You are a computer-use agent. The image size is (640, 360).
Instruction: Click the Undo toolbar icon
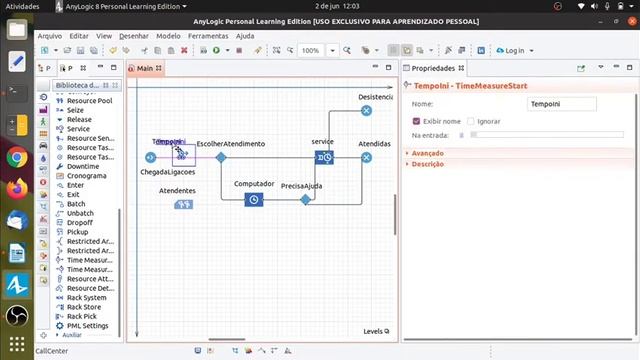click(x=113, y=50)
